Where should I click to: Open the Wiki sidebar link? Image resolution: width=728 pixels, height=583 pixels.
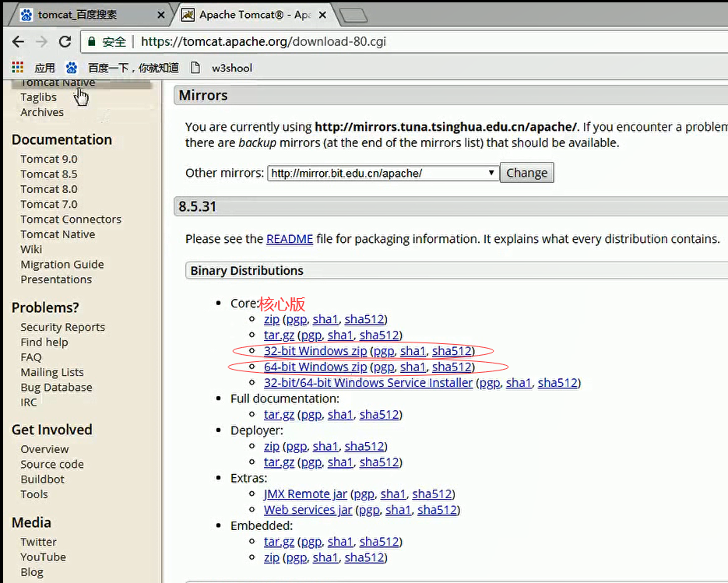[31, 249]
